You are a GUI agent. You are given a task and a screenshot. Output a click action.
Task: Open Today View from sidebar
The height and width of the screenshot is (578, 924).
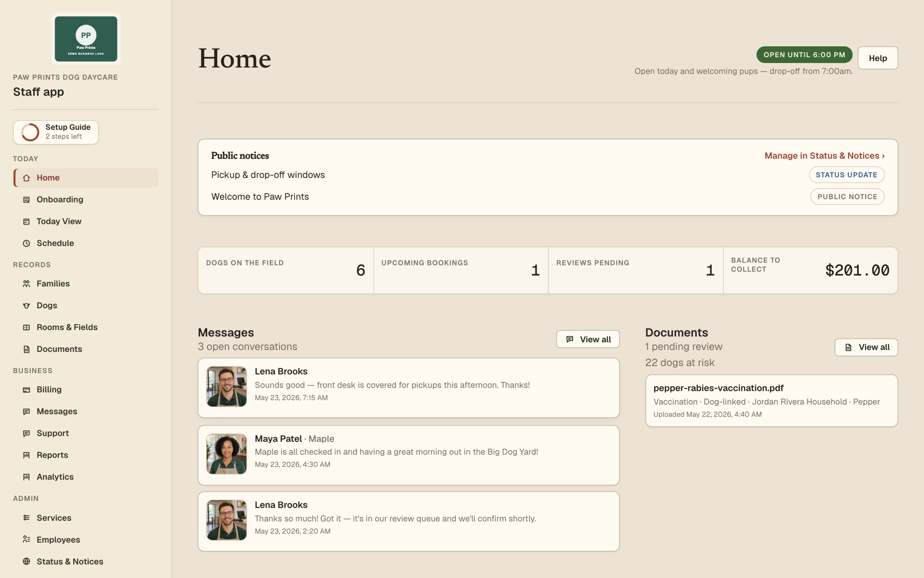tap(86, 221)
